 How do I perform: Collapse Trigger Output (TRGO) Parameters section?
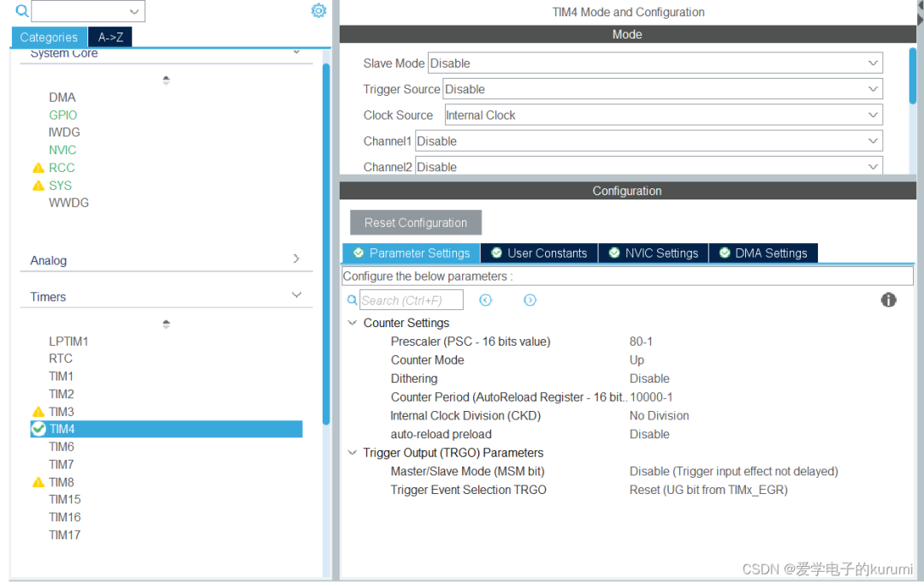(x=352, y=453)
